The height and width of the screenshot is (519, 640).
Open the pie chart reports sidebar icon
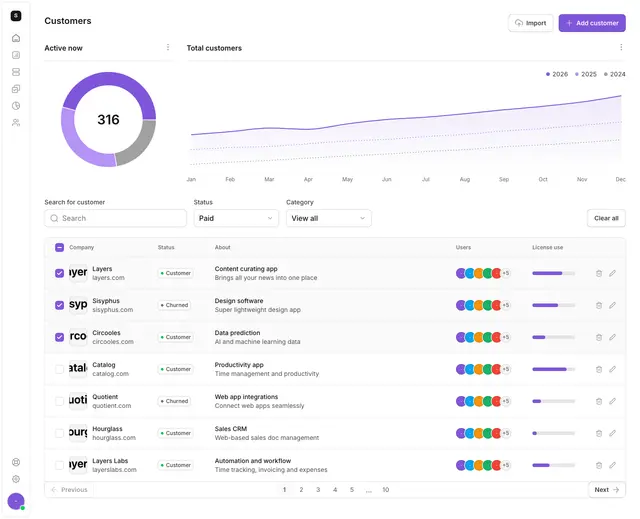16,106
